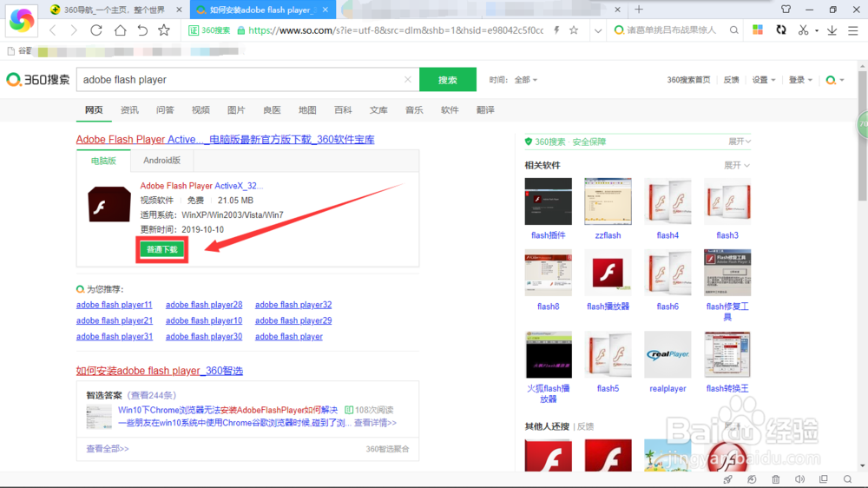Screen dimensions: 868x488
Task: Click the speaker icon in status bar
Action: coord(800,479)
